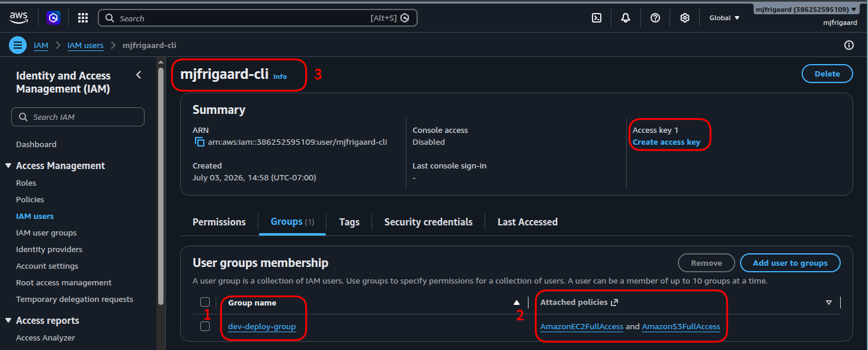Open the Amazon Q icon
The image size is (868, 350).
coord(54,18)
